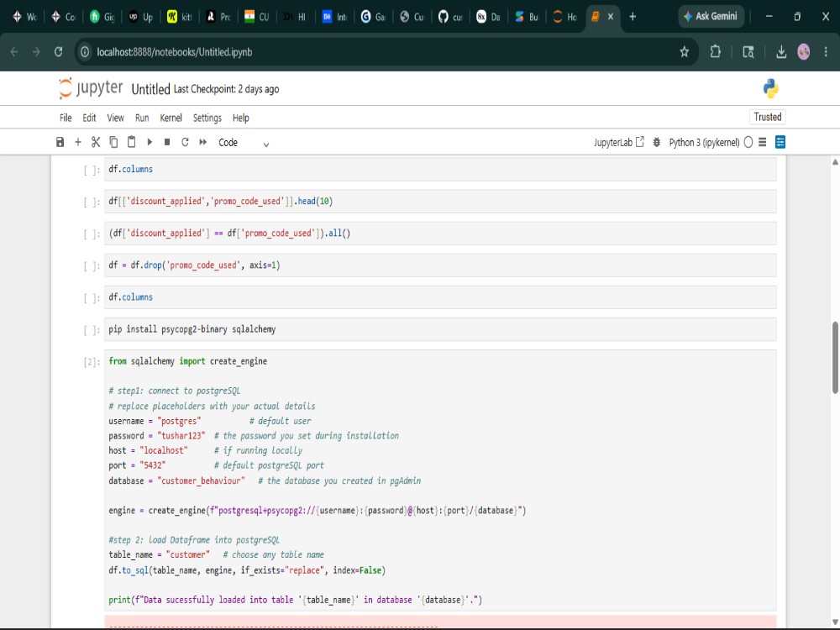
Task: Click the Jupyter logo
Action: tap(91, 88)
